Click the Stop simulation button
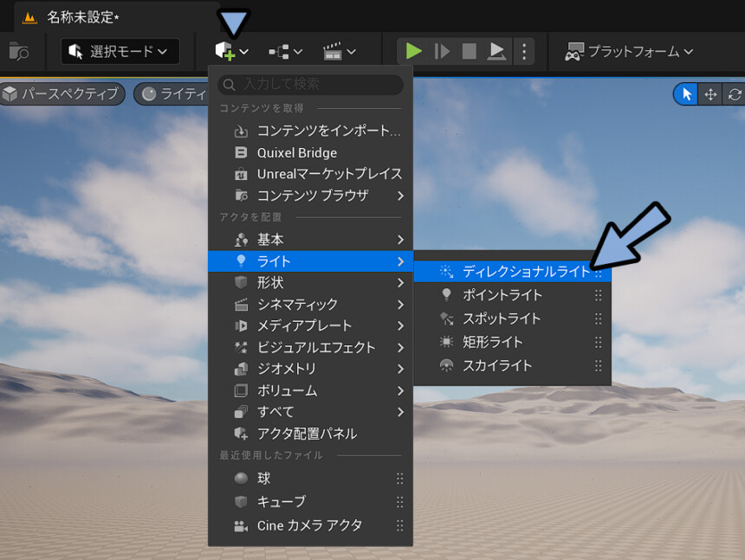Image resolution: width=745 pixels, height=560 pixels. (x=469, y=51)
